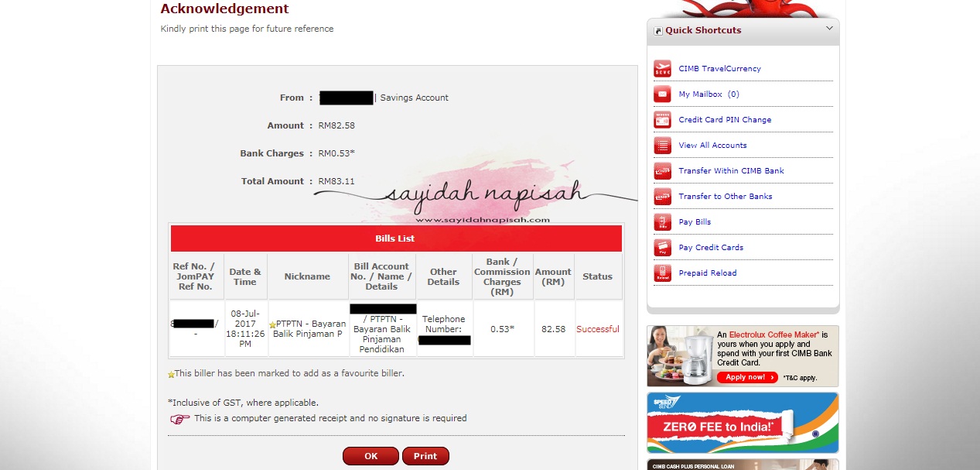Viewport: 980px width, 470px height.
Task: Open the View All Accounts link
Action: coord(712,145)
